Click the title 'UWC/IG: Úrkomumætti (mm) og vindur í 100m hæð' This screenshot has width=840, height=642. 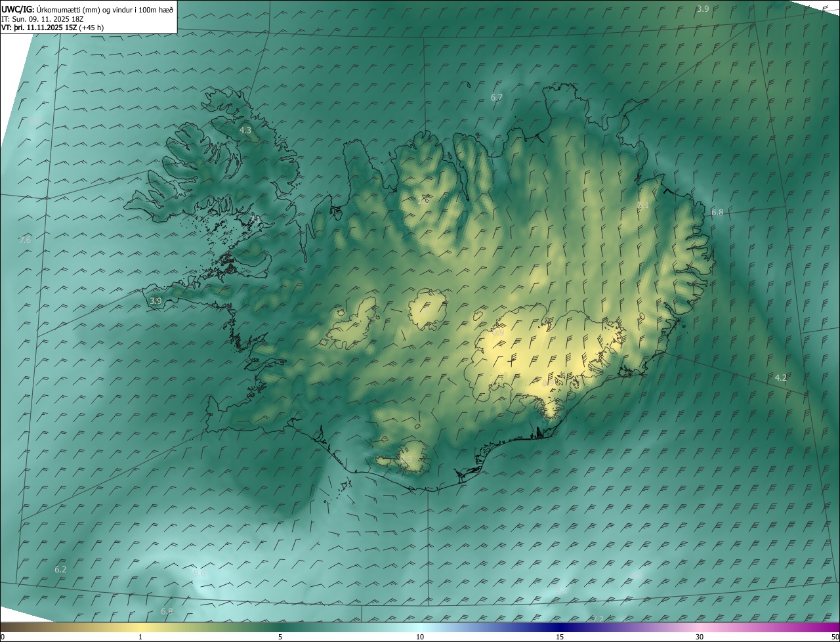(87, 9)
